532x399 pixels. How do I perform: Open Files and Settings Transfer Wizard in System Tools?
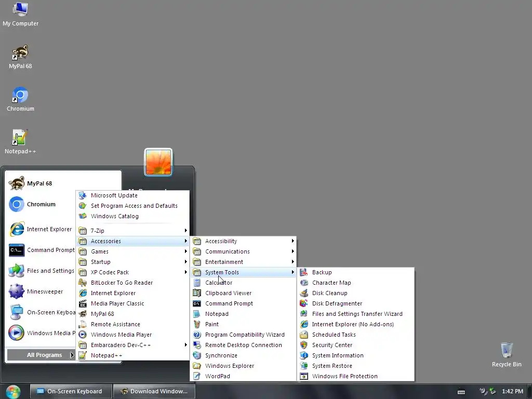point(356,314)
